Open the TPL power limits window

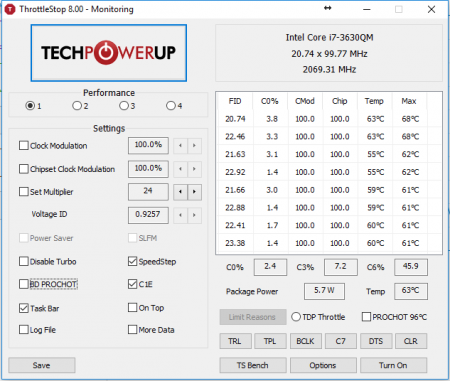pos(270,341)
